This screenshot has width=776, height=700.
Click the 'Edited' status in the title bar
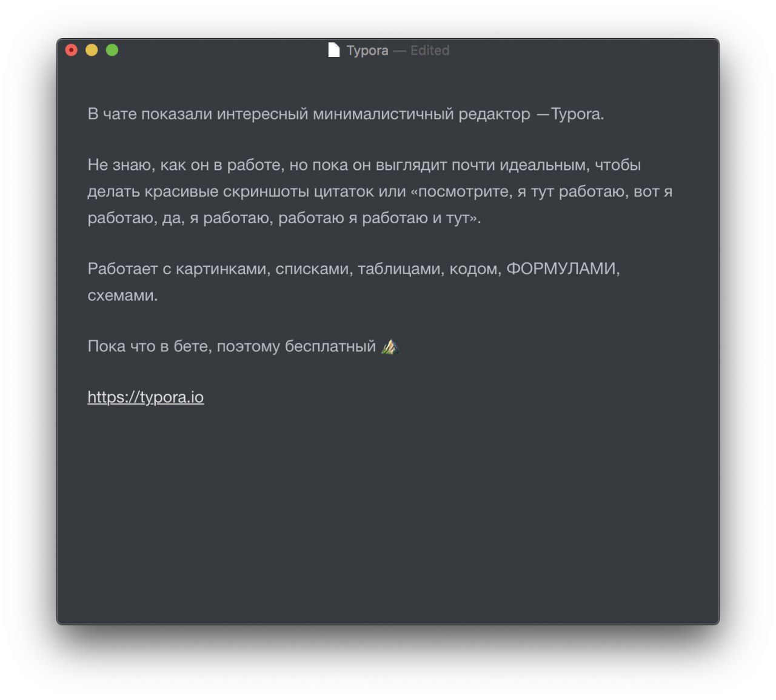[430, 50]
